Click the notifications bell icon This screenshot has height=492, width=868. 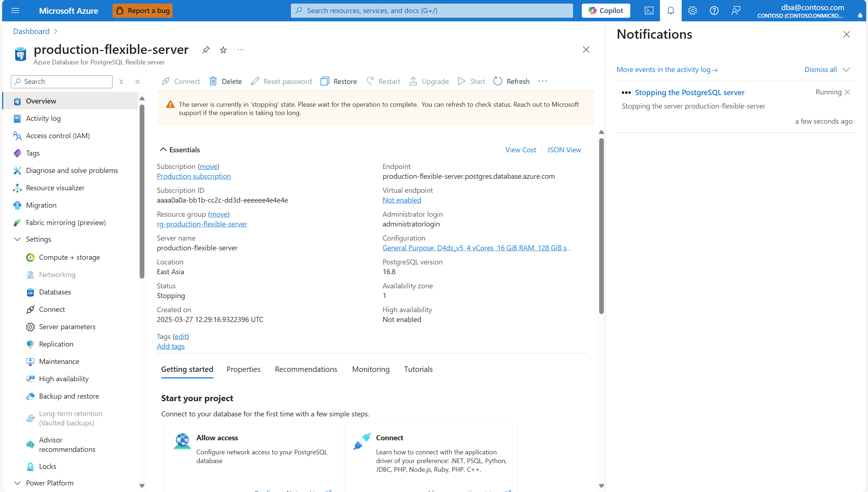pos(670,10)
